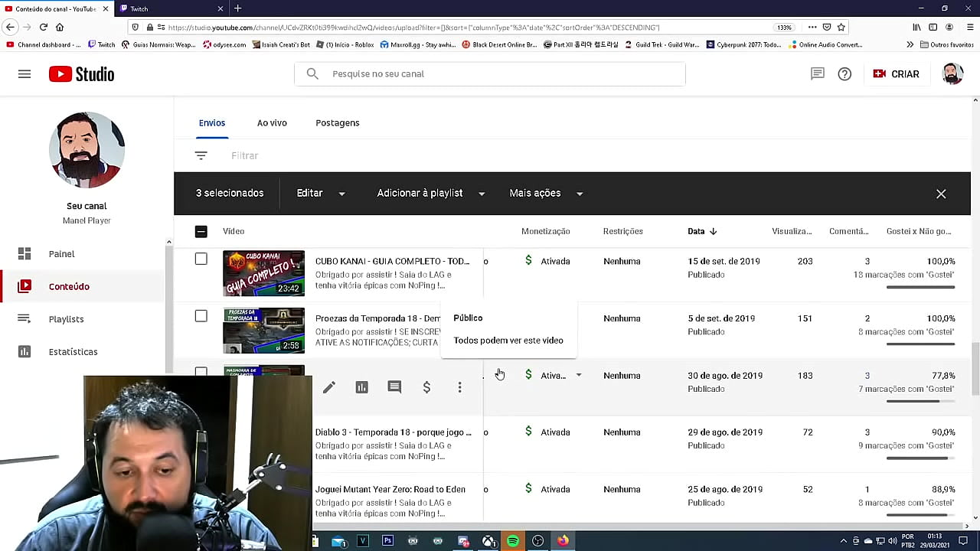
Task: Click the CRIAR button
Action: click(897, 73)
